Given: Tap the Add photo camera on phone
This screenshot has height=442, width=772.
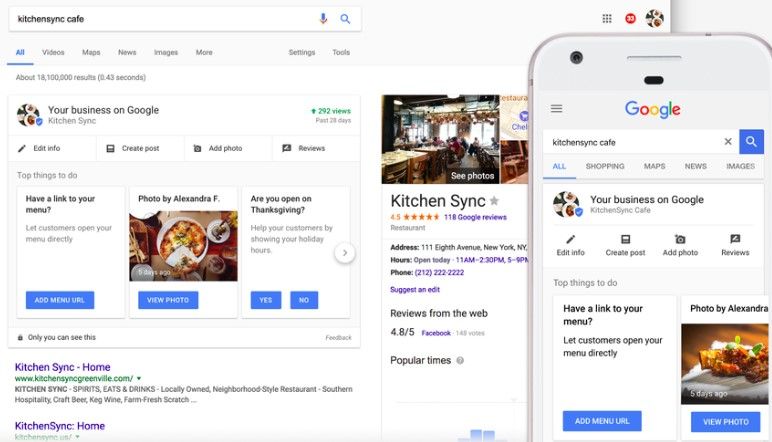Looking at the screenshot, I should coord(680,239).
